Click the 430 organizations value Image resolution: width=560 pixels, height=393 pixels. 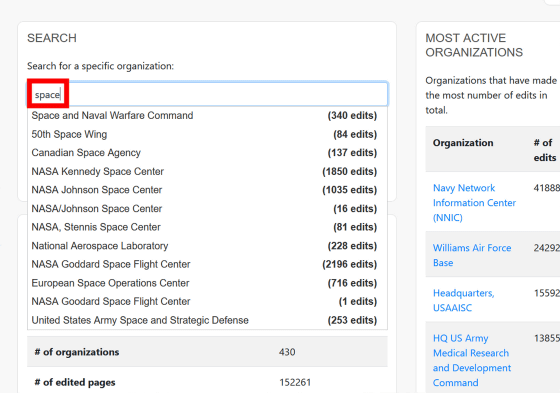(x=287, y=352)
